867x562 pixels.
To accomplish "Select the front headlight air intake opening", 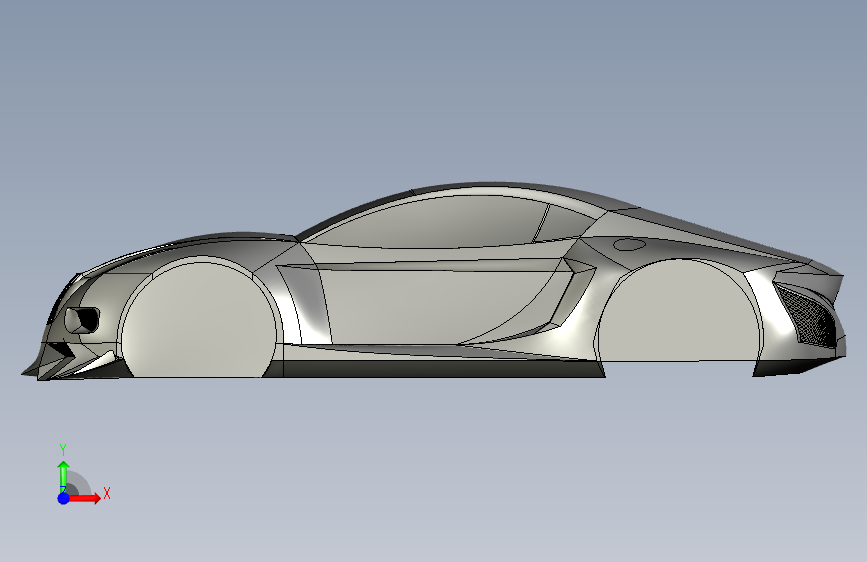I will pyautogui.click(x=82, y=320).
